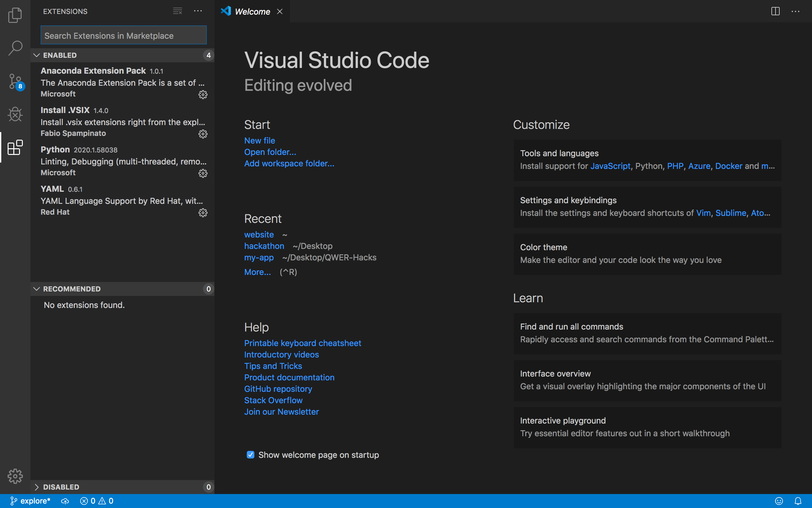Open Extensions panel more actions menu

(x=198, y=11)
